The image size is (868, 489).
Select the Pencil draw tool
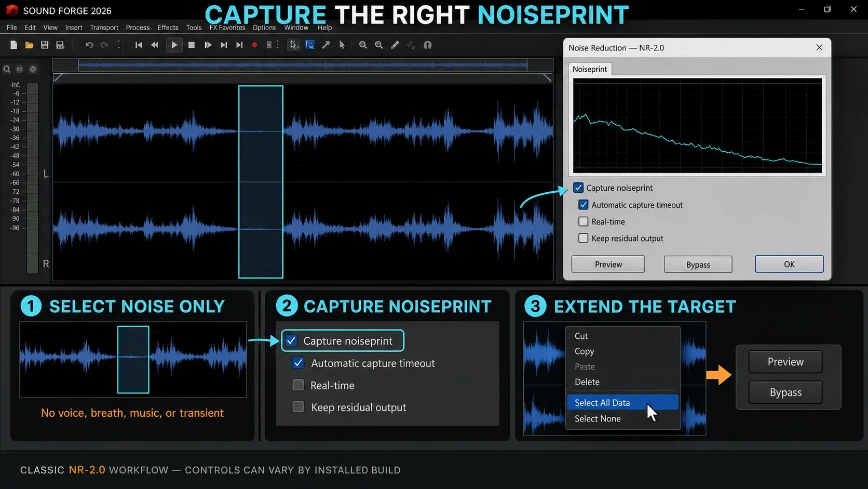(x=395, y=45)
